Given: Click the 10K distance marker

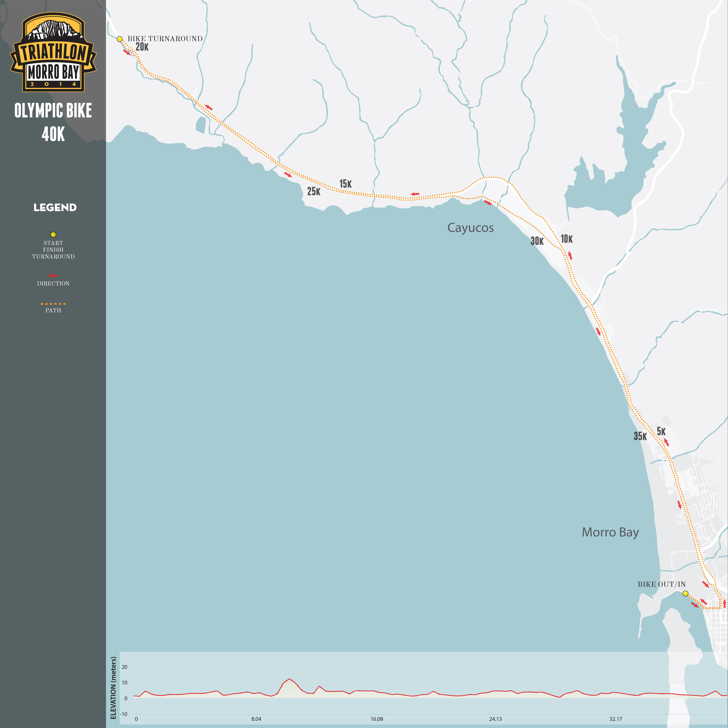Looking at the screenshot, I should tap(567, 239).
